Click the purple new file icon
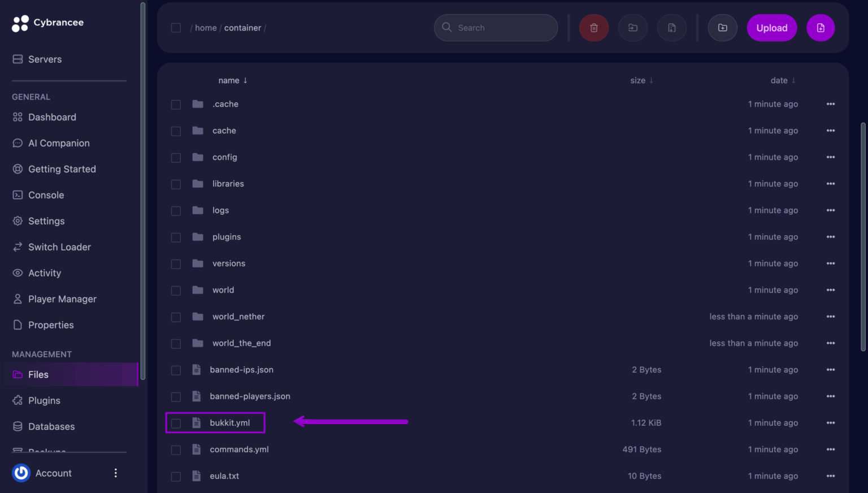This screenshot has height=493, width=868. tap(821, 28)
